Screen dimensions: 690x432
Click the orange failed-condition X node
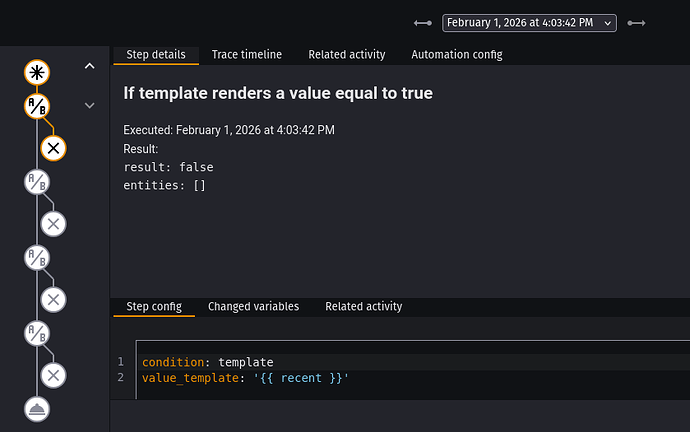point(54,148)
